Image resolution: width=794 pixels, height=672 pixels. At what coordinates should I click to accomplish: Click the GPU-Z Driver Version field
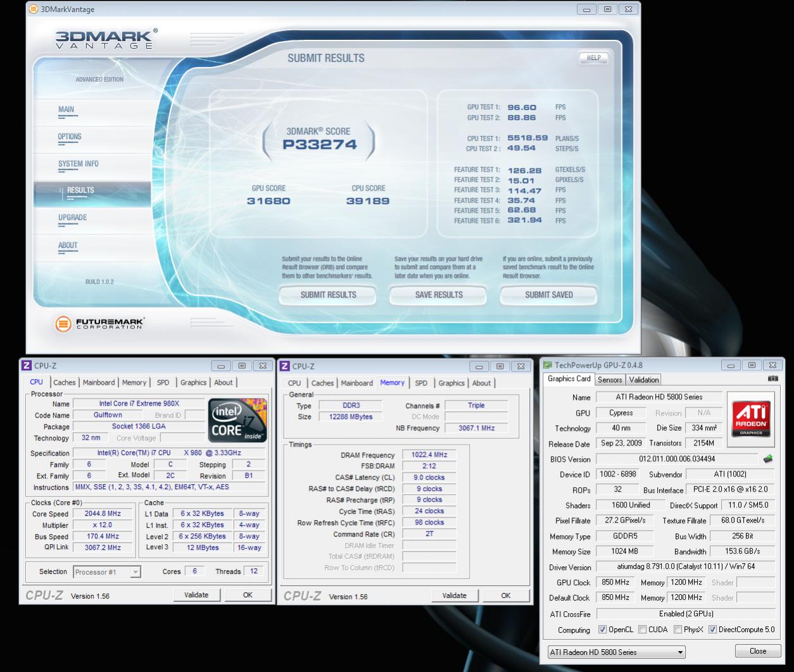coord(686,567)
